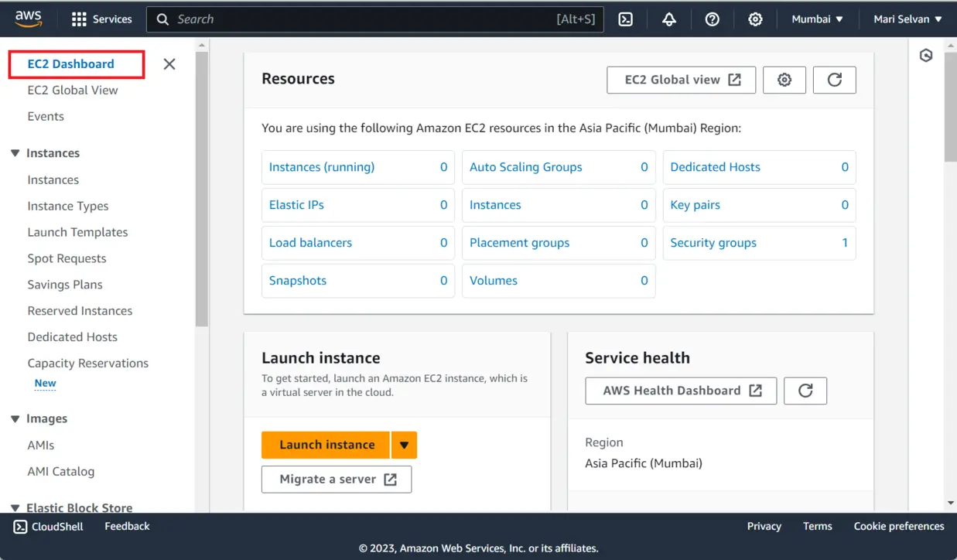Open the hexagon info panel icon

click(x=926, y=56)
